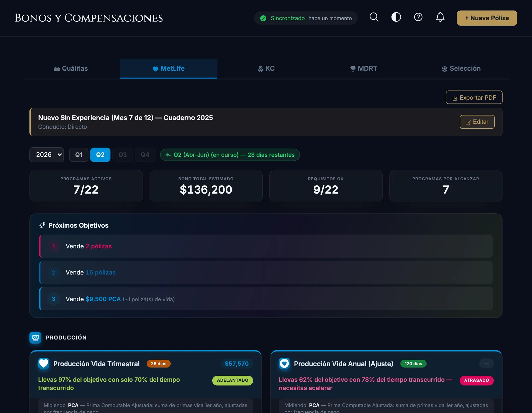This screenshot has width=532, height=413.
Task: Open the search magnifier icon
Action: [x=374, y=17]
